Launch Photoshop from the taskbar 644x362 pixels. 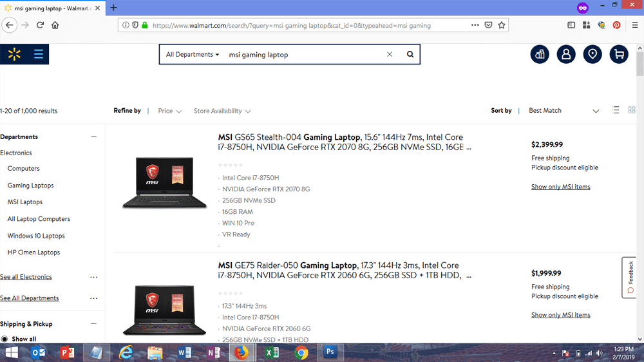330,352
